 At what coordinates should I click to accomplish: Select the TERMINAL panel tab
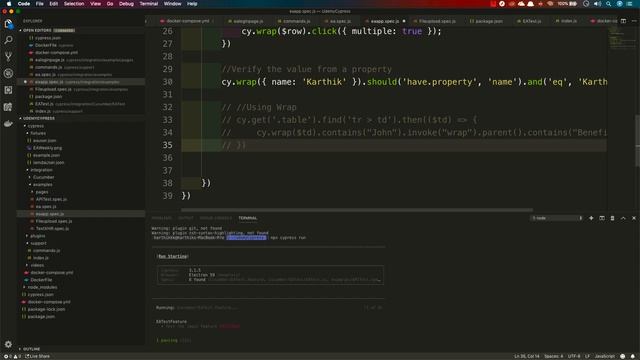[x=248, y=218]
